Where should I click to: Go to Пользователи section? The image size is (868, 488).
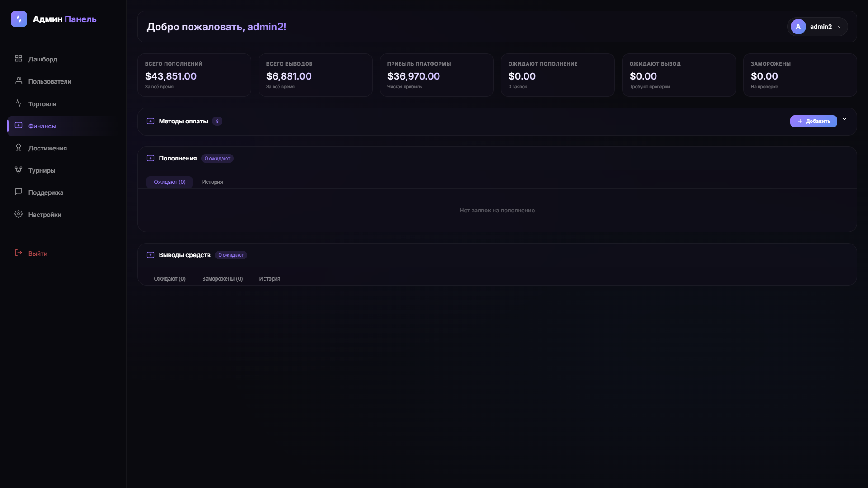pos(63,81)
